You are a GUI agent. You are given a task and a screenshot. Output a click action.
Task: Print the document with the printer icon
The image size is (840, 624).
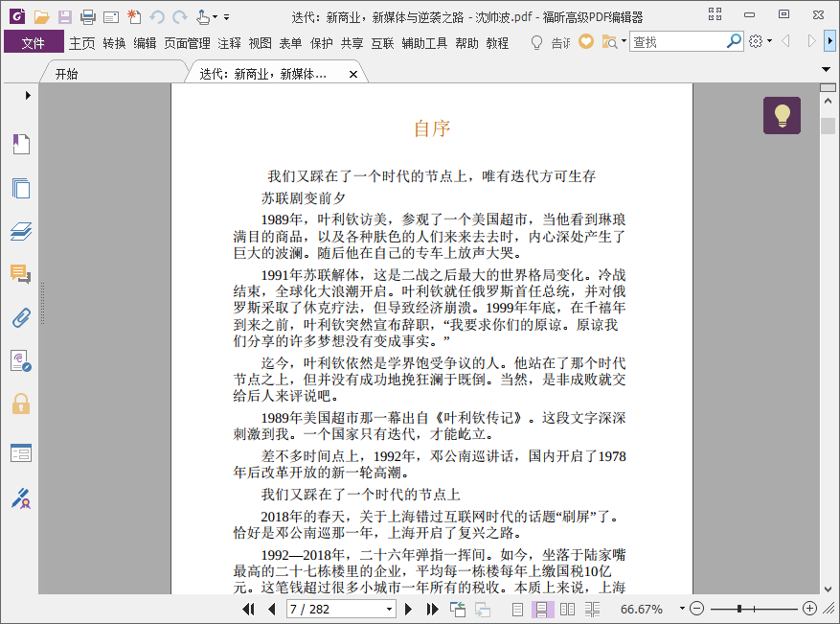(x=88, y=17)
